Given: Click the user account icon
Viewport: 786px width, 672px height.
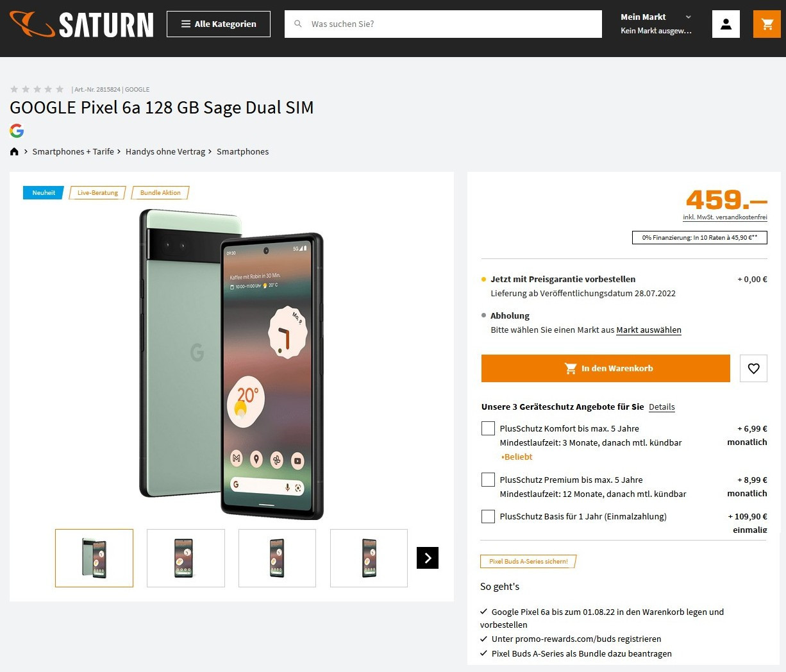Looking at the screenshot, I should [726, 24].
